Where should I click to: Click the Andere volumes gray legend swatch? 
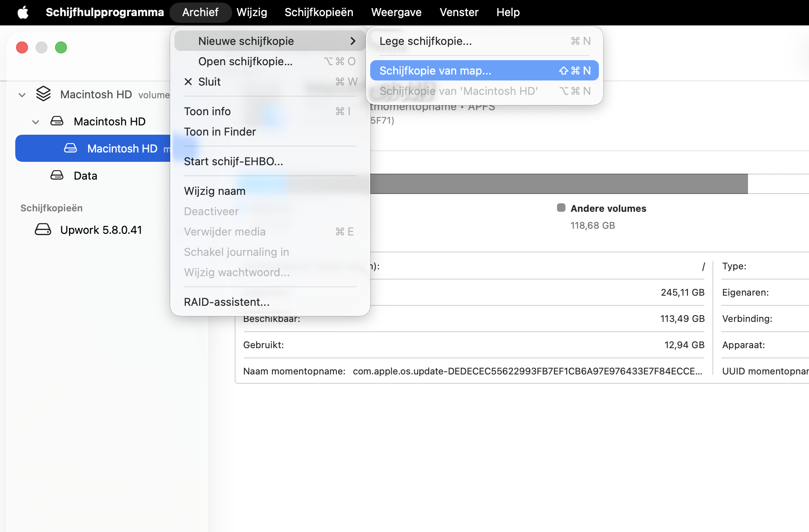click(561, 208)
